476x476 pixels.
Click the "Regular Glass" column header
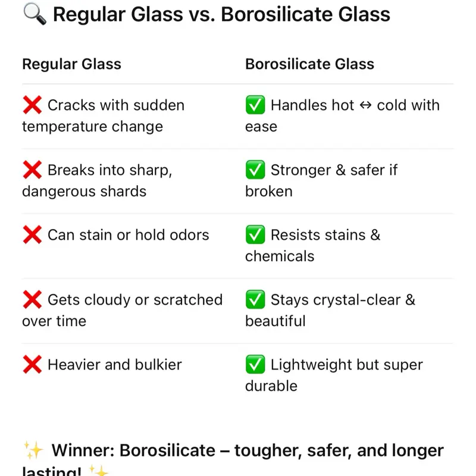pos(71,64)
